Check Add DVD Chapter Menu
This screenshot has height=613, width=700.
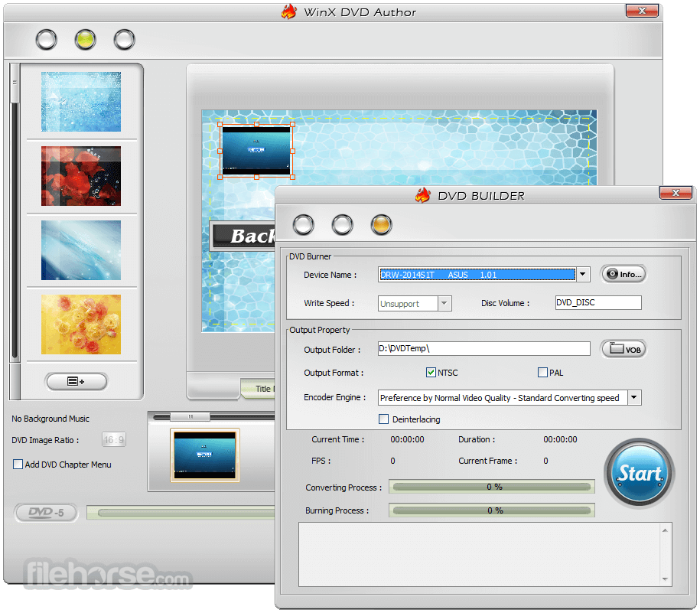pos(18,465)
